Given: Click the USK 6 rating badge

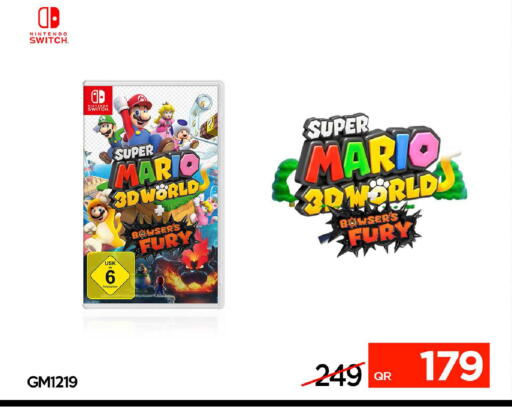Looking at the screenshot, I should [x=111, y=275].
